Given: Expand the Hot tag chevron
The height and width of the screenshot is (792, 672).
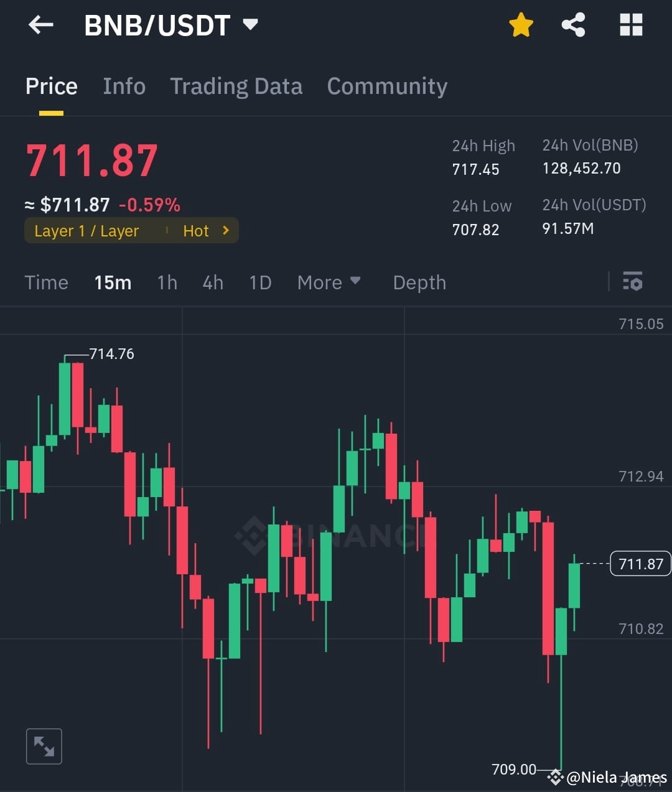Looking at the screenshot, I should pyautogui.click(x=225, y=230).
